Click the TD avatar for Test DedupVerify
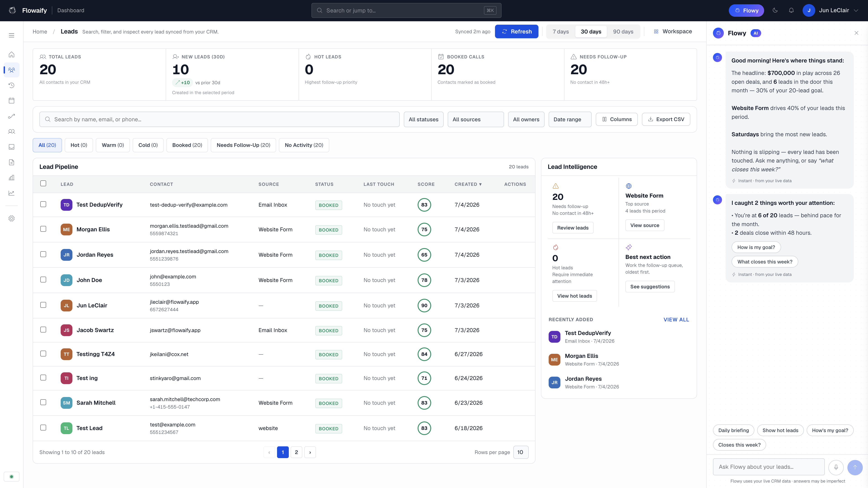This screenshot has height=488, width=868. pyautogui.click(x=66, y=205)
